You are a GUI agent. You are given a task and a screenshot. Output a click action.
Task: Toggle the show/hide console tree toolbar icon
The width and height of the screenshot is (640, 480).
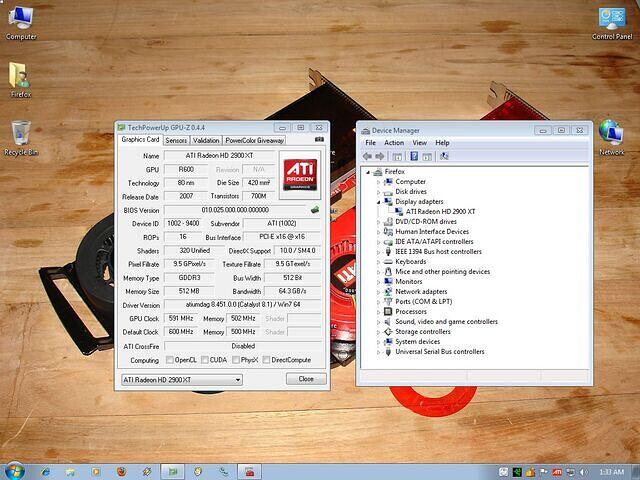pyautogui.click(x=397, y=156)
